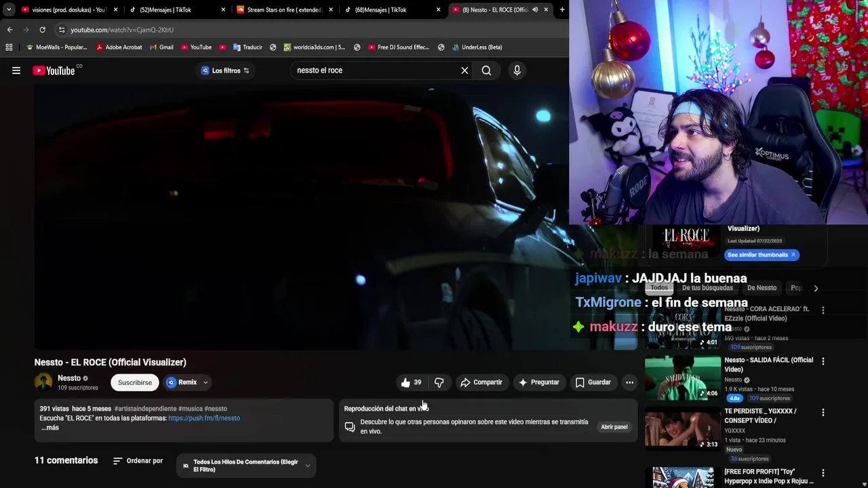
Task: Open Traducir bookmark
Action: coord(248,47)
